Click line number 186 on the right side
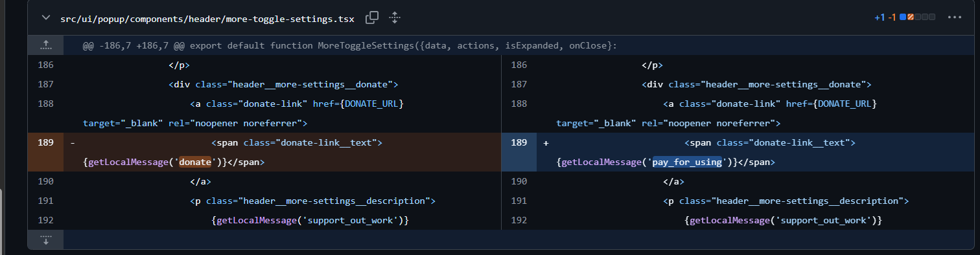Viewport: 980px width, 255px height. pos(519,65)
